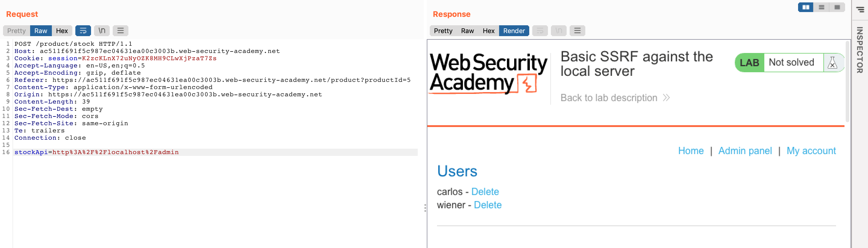
Task: Delete user wiener
Action: click(488, 205)
